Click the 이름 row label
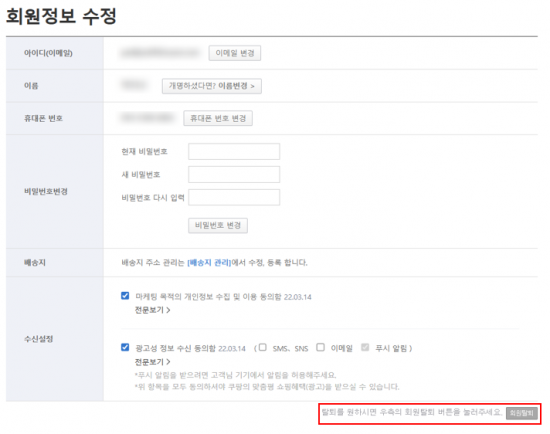The image size is (550, 434). pos(31,86)
